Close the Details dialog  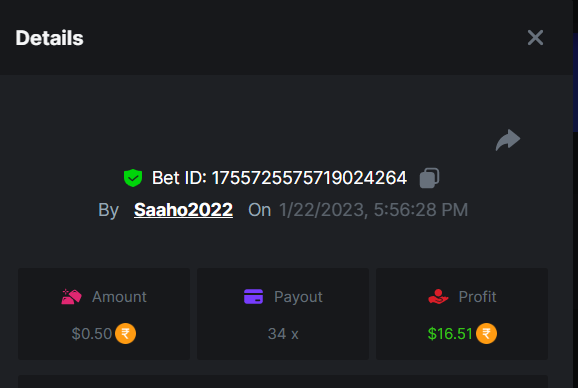tap(535, 38)
